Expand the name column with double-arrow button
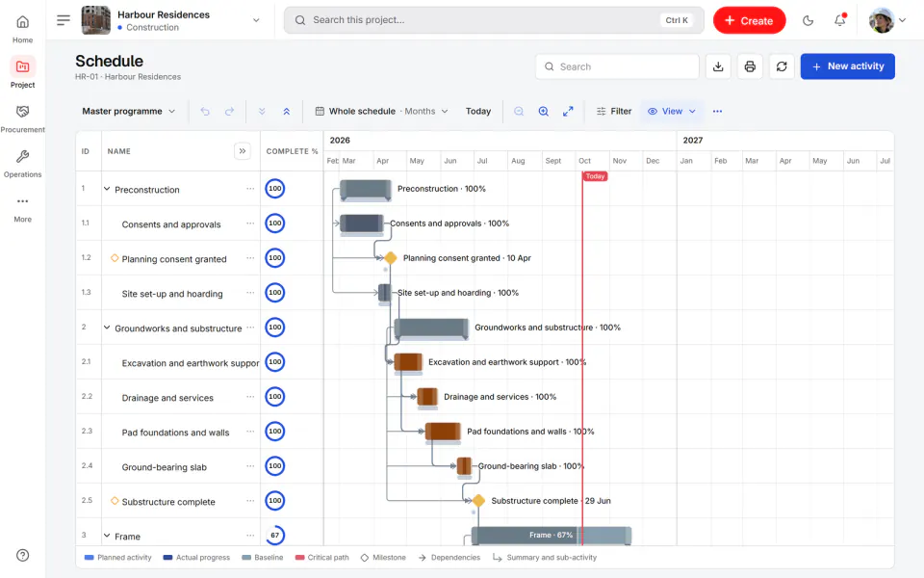 point(243,151)
